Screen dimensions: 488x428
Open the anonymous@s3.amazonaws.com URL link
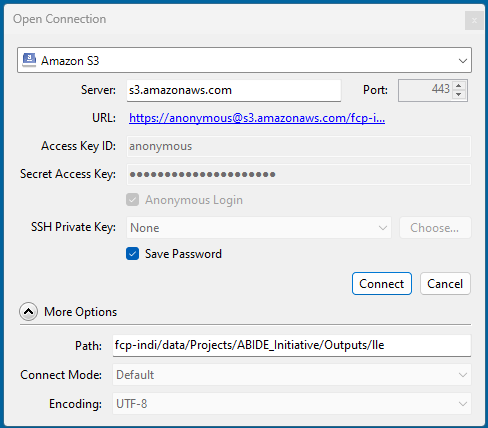pos(257,118)
